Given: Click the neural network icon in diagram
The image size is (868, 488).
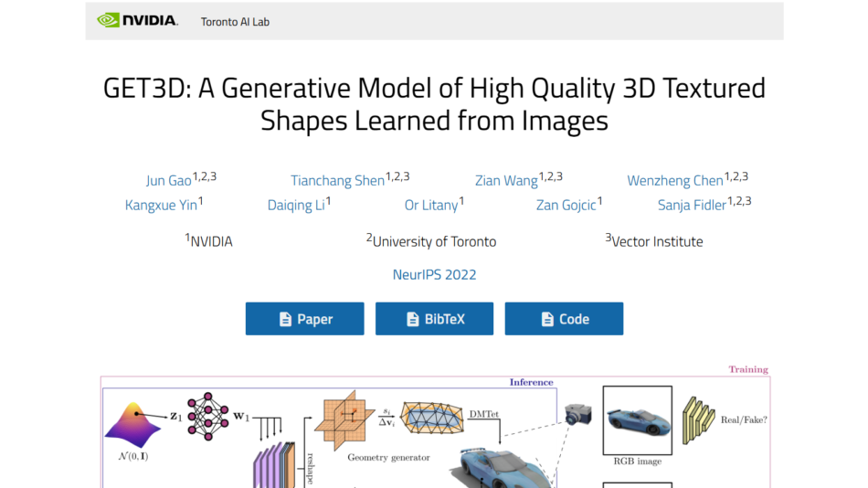Looking at the screenshot, I should 206,417.
